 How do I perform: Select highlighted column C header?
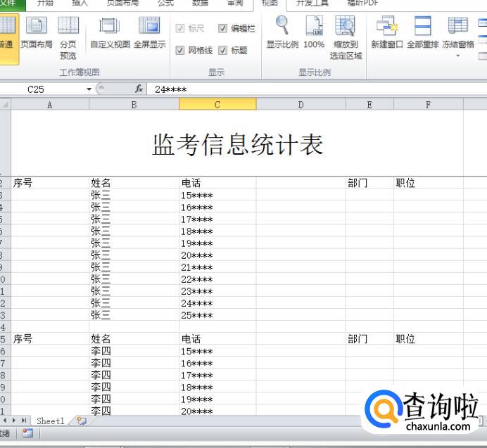[x=217, y=105]
